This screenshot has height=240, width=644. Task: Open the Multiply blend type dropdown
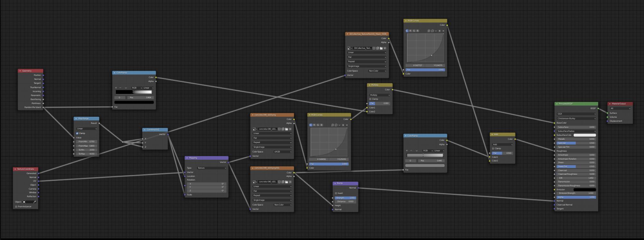[x=379, y=95]
